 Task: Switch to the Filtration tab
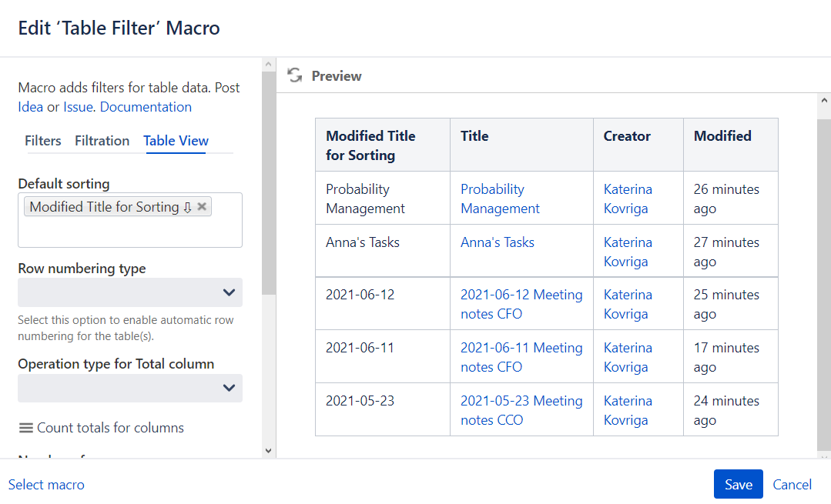[102, 141]
